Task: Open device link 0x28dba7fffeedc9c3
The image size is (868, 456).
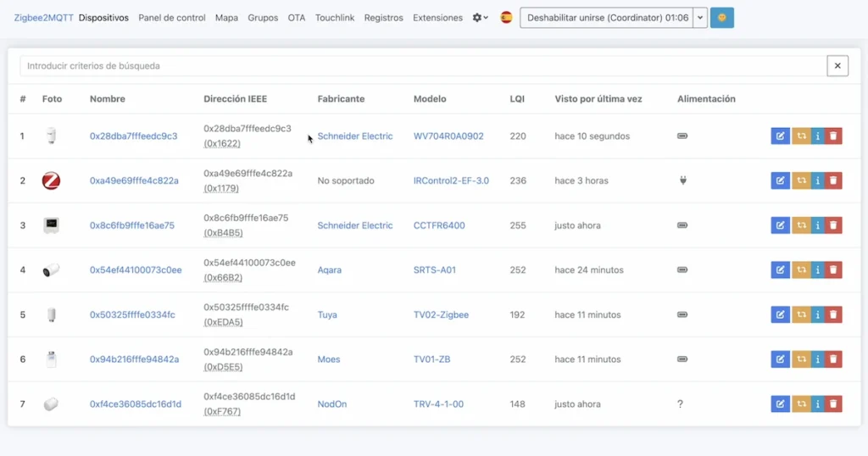Action: (133, 136)
